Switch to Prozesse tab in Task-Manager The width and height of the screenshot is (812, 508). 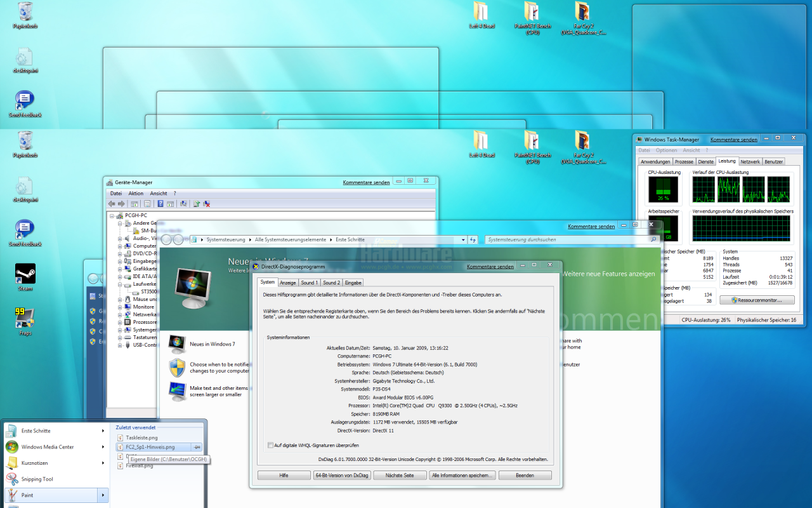(684, 162)
